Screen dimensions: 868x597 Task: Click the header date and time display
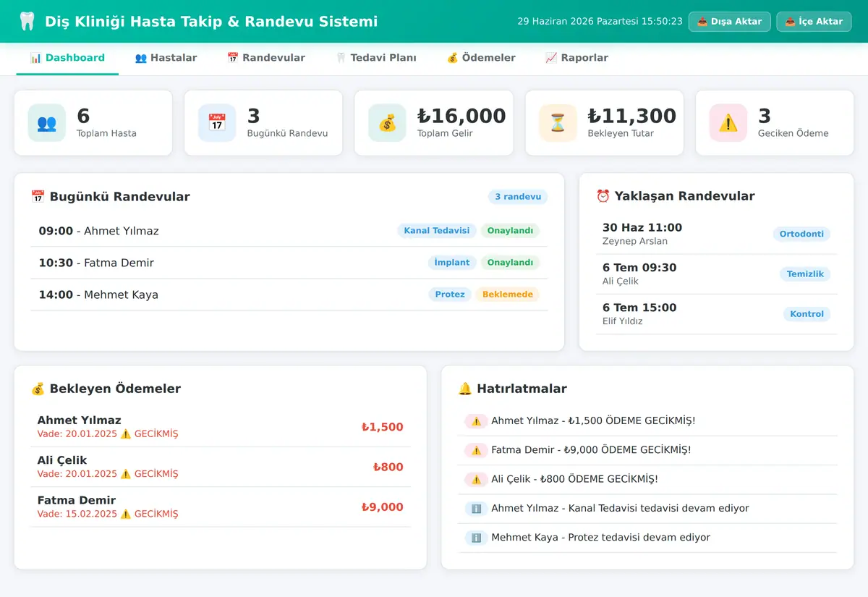tap(600, 22)
